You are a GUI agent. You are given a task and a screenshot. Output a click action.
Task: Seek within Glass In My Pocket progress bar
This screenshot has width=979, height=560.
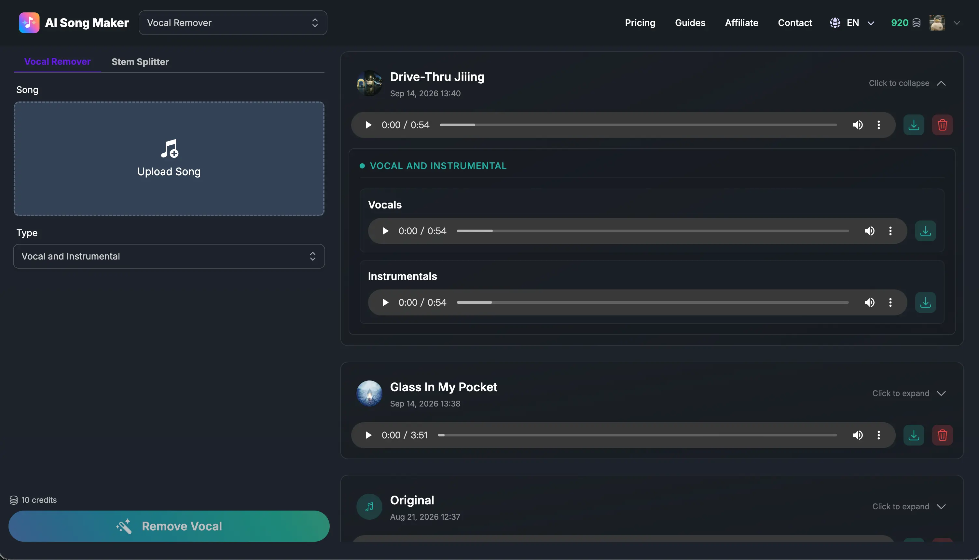pos(637,435)
